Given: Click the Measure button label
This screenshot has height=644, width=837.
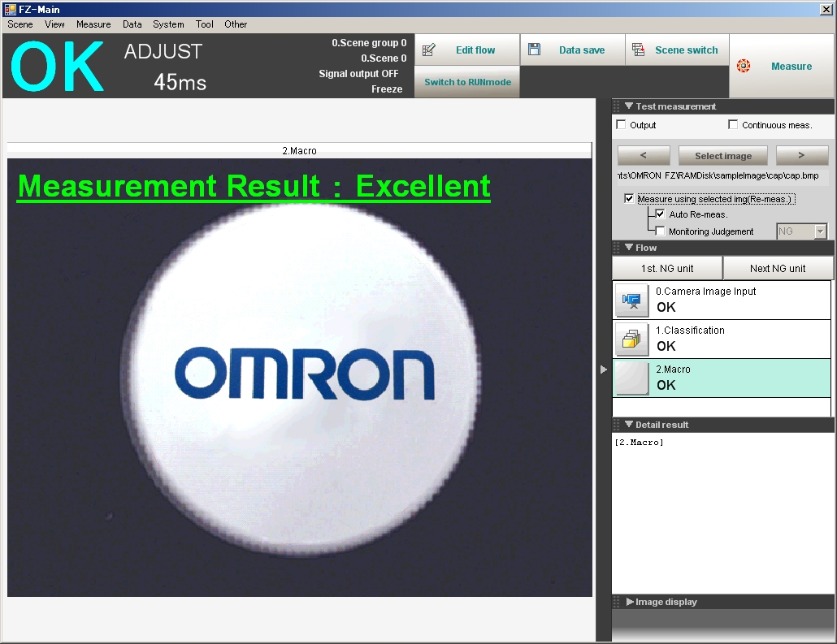Looking at the screenshot, I should 791,66.
